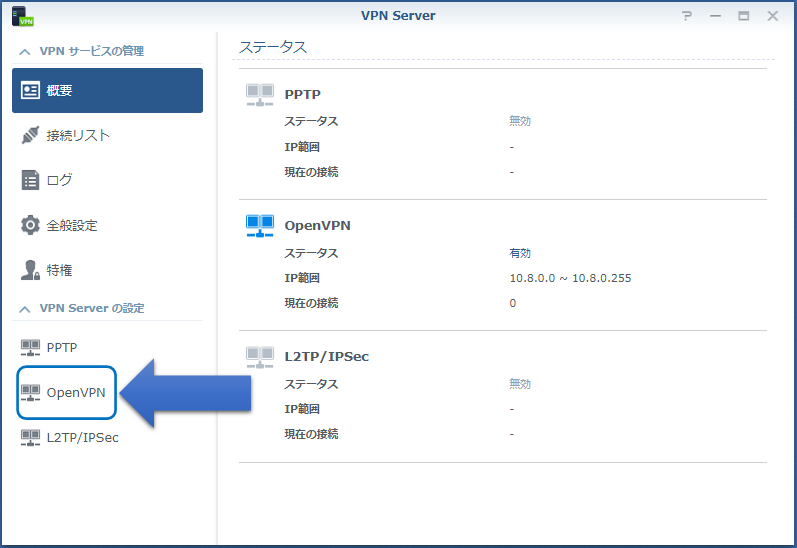Image resolution: width=797 pixels, height=548 pixels.
Task: Click the L2TP/IPSec IP範囲 label
Action: [x=302, y=409]
